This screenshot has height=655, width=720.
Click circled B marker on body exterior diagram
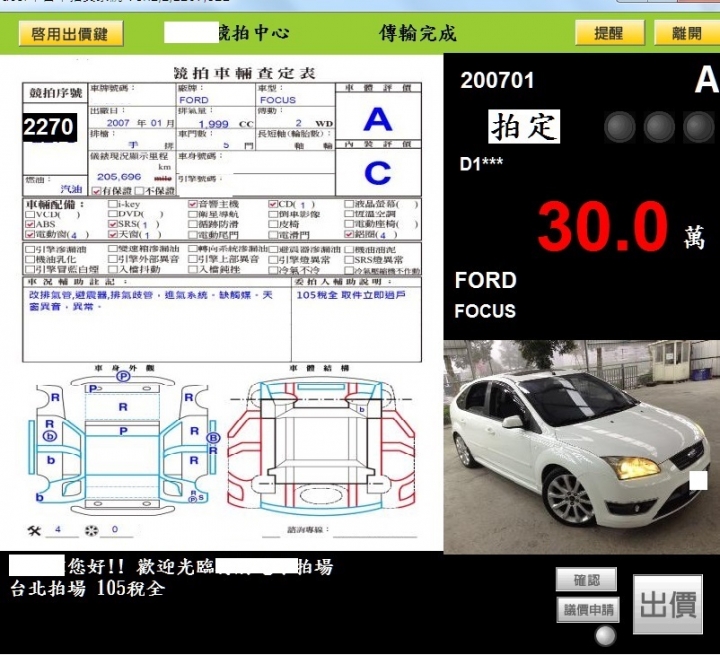click(x=213, y=438)
